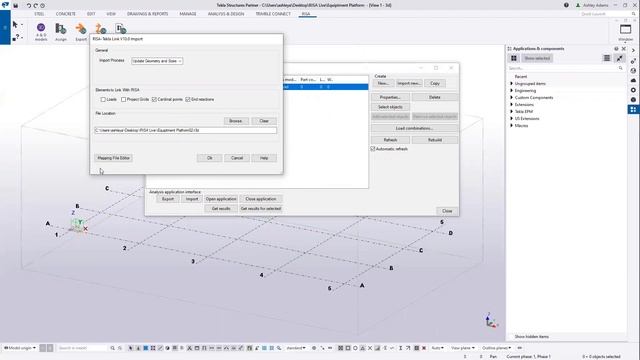Screen dimensions: 640x360
Task: Open the cloud icon in side pane
Action: coord(633,80)
